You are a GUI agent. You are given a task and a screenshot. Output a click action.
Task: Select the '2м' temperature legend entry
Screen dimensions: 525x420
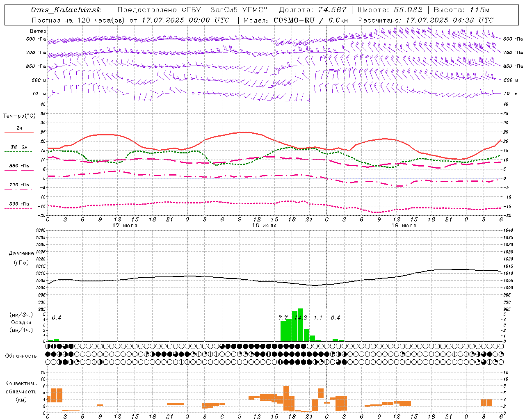(x=19, y=128)
